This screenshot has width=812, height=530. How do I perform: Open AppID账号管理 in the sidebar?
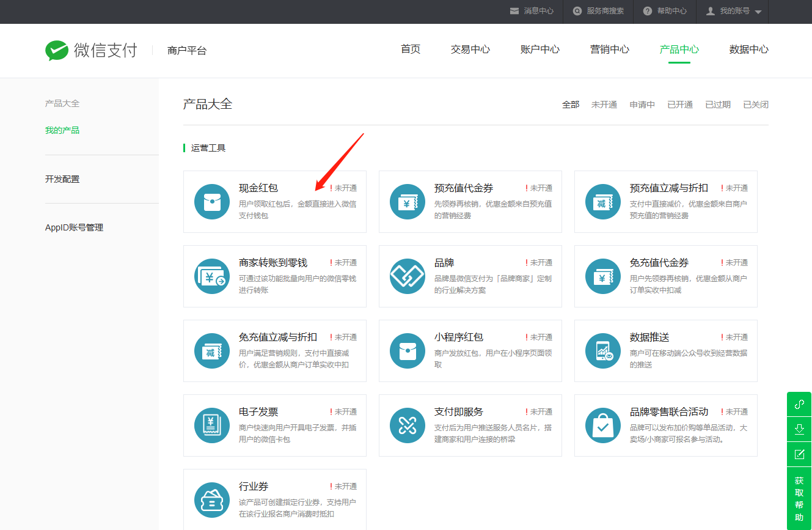(74, 227)
